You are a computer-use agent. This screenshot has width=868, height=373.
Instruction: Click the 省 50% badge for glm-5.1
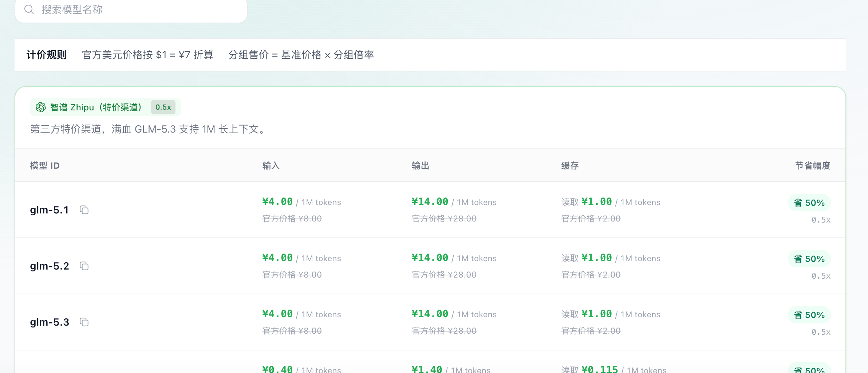[809, 203]
